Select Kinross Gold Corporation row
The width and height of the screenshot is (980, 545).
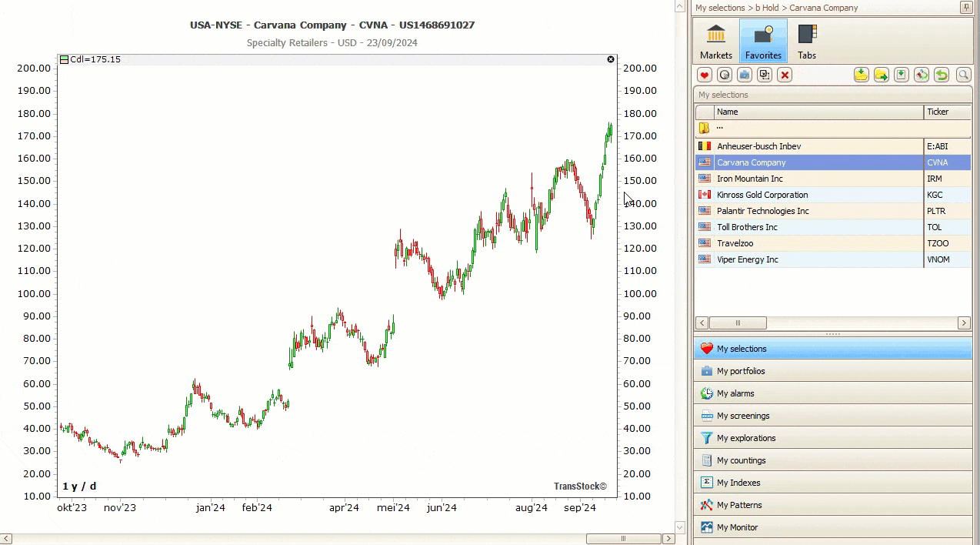[762, 195]
